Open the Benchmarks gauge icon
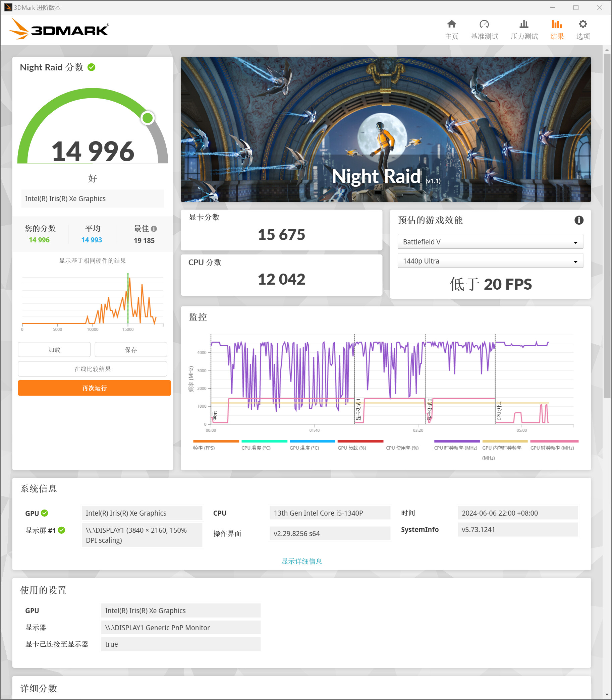 click(x=484, y=24)
